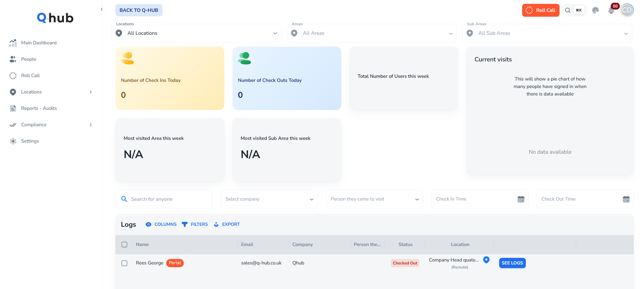Open the Check In Time calendar icon
644x289 pixels.
click(521, 199)
